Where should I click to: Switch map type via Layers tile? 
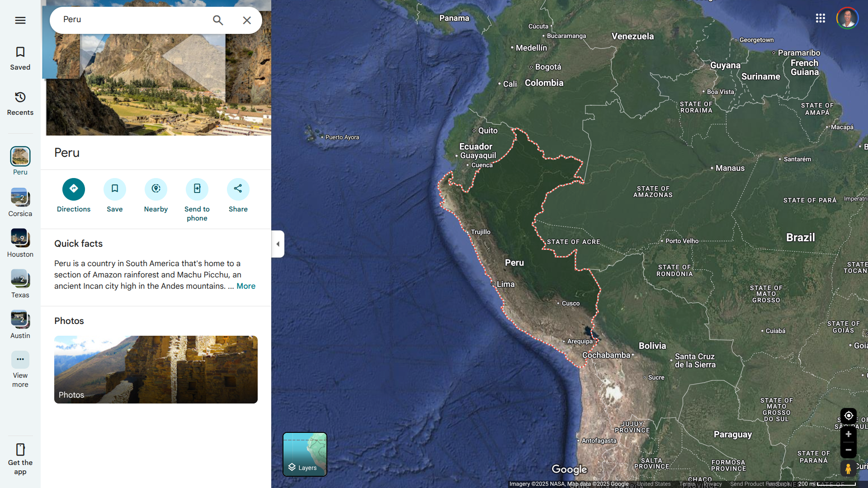[305, 454]
